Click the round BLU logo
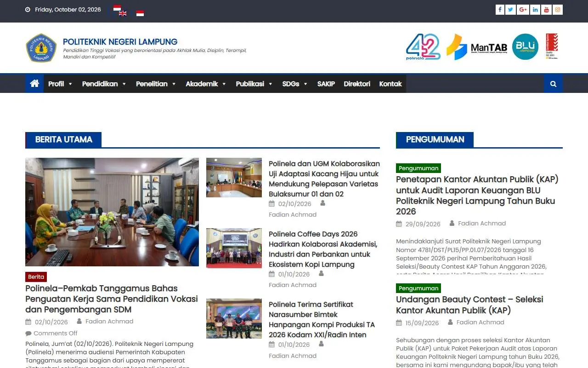 pyautogui.click(x=525, y=47)
